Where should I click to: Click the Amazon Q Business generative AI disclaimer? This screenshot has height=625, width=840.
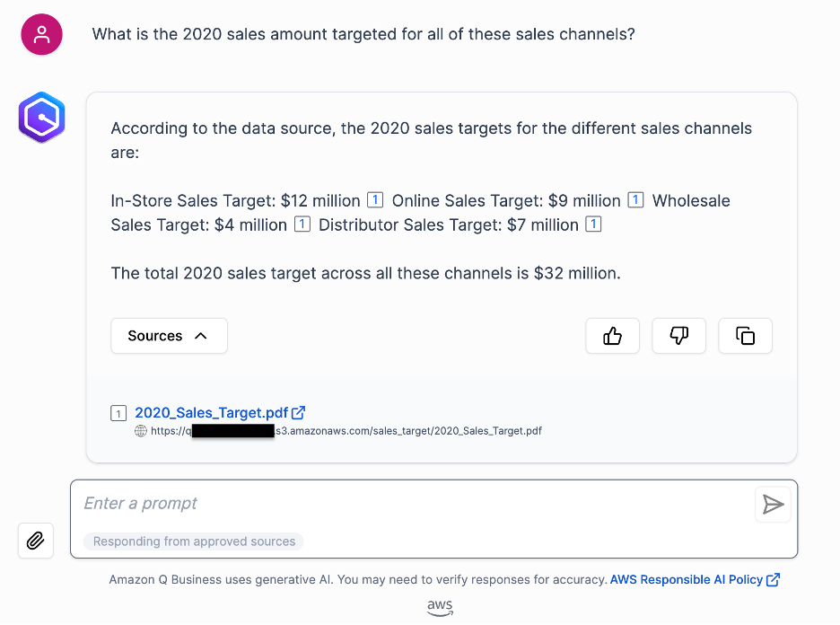click(x=358, y=579)
